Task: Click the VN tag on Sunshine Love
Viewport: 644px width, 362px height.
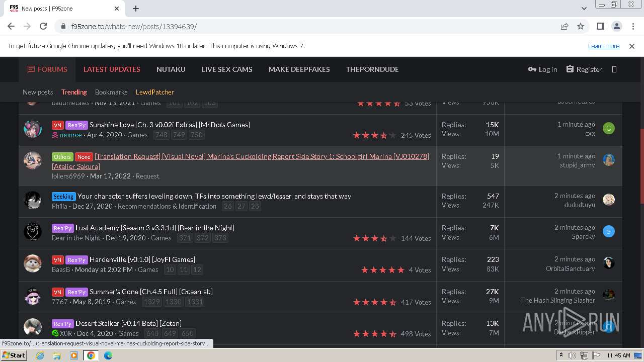Action: 57,125
